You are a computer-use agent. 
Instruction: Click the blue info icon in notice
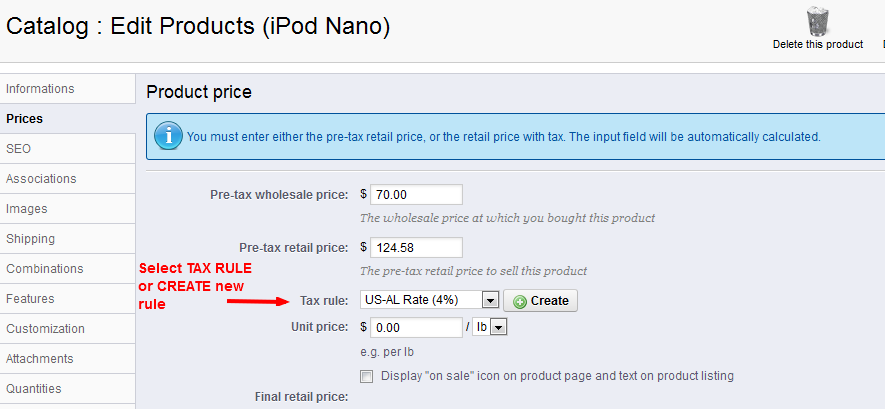tap(167, 136)
